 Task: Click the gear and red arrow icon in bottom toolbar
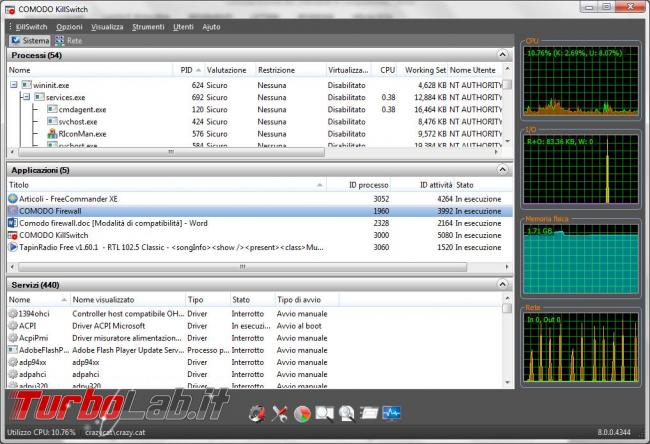pyautogui.click(x=257, y=413)
